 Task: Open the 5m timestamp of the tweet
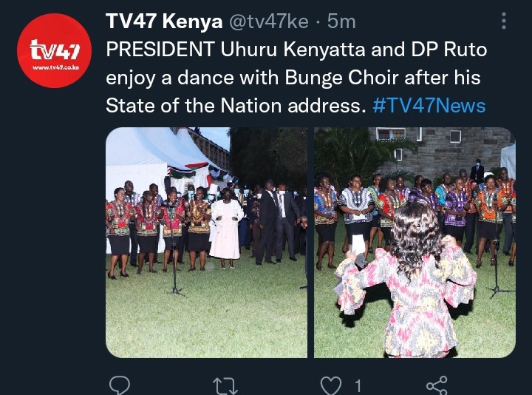coord(341,21)
